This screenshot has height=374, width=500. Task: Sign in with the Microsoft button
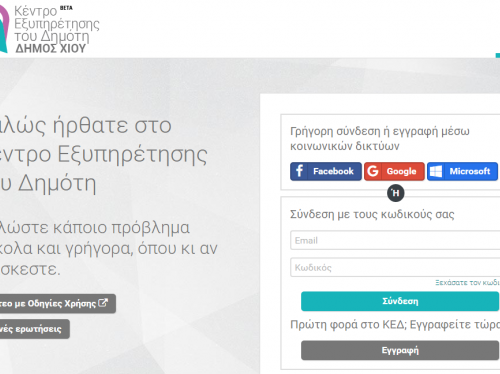pos(462,171)
